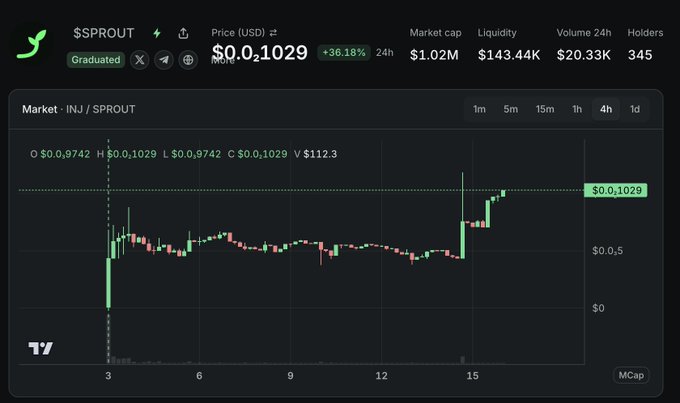The image size is (680, 403).
Task: Click the $0.0₃5 price axis label
Action: pyautogui.click(x=608, y=251)
